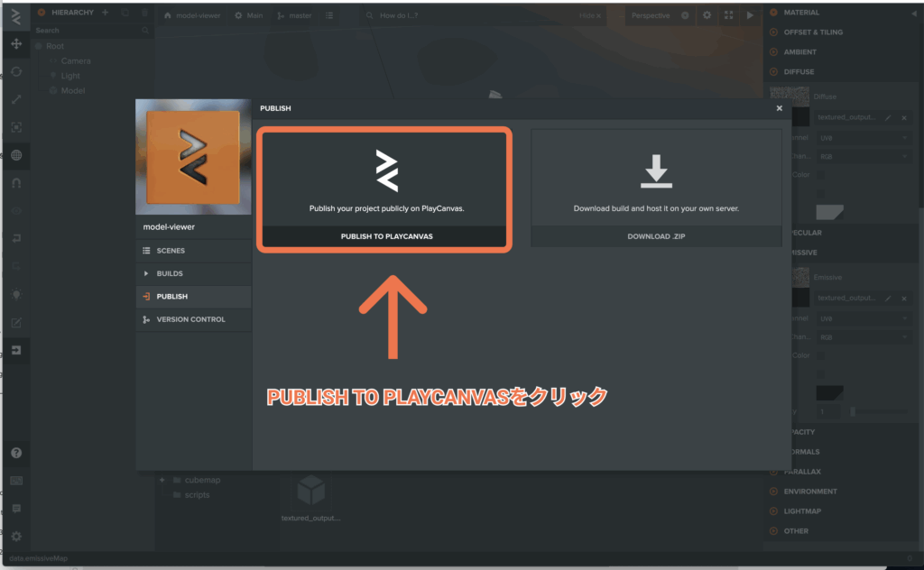Open the viewport settings gear icon
The width and height of the screenshot is (924, 570).
707,15
